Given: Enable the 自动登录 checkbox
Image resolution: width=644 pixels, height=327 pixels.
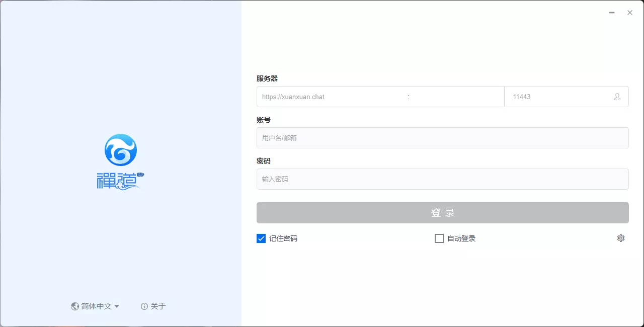Looking at the screenshot, I should click(439, 238).
